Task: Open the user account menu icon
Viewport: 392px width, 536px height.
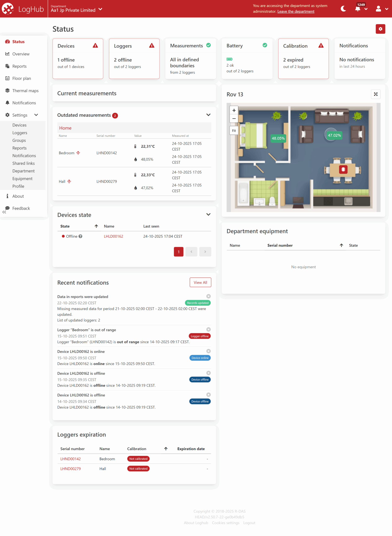Action: 378,9
